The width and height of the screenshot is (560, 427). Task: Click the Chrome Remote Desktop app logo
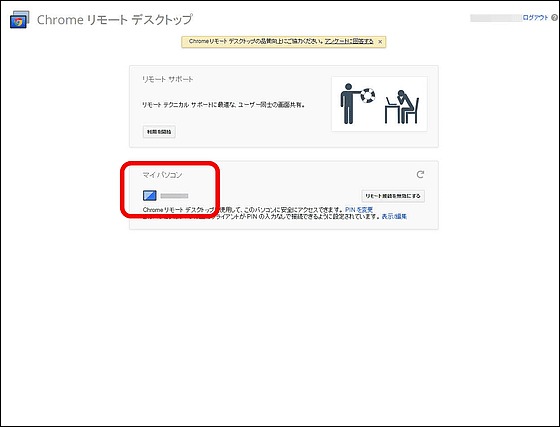click(19, 20)
